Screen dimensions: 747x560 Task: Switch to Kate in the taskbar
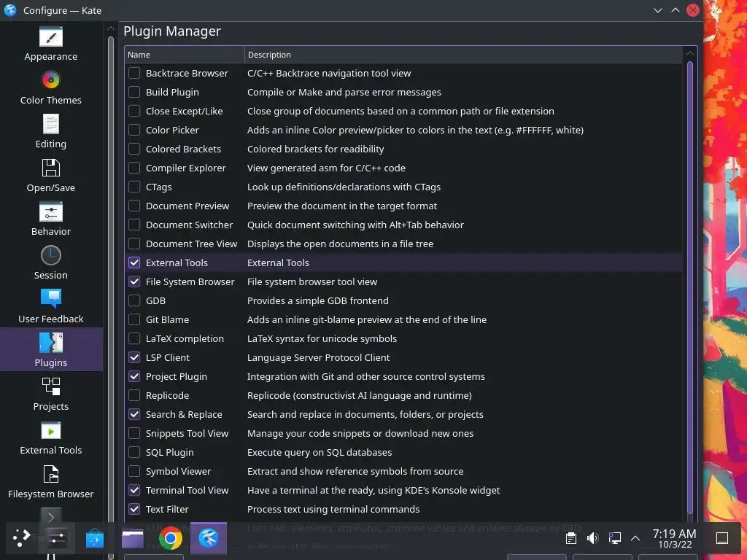209,538
